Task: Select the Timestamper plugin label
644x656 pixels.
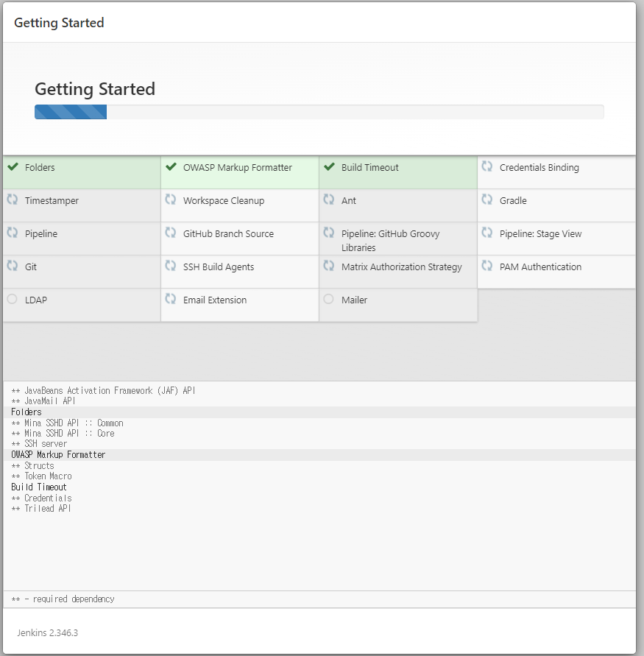Action: [x=52, y=201]
